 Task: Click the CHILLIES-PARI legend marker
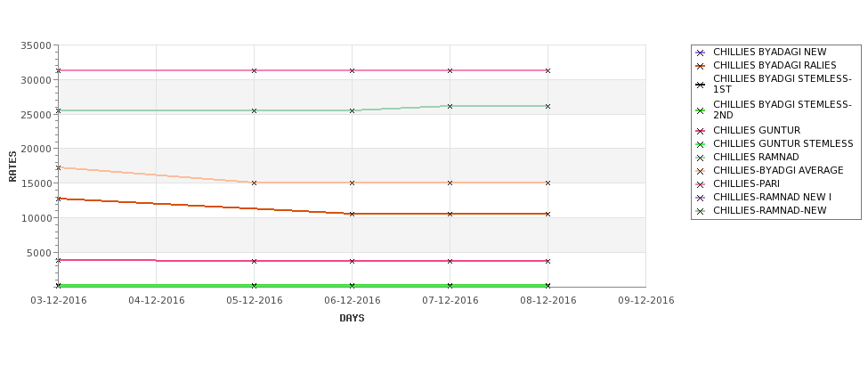click(700, 184)
